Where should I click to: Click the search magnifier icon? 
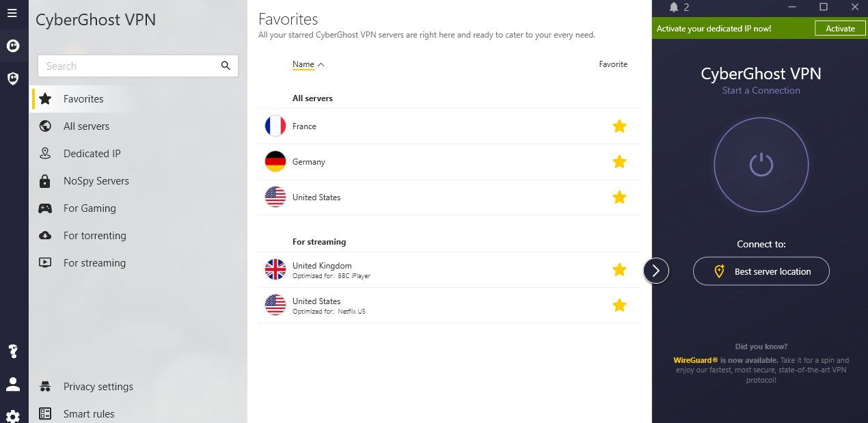(226, 66)
